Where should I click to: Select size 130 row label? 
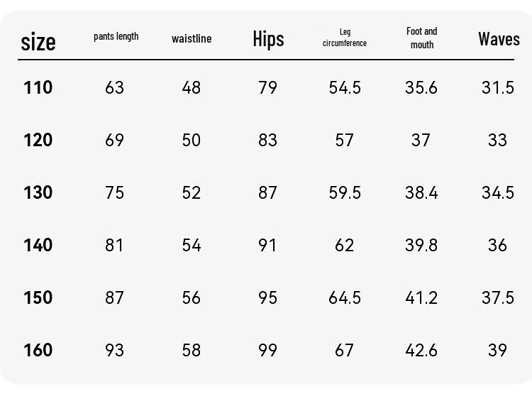tap(38, 192)
